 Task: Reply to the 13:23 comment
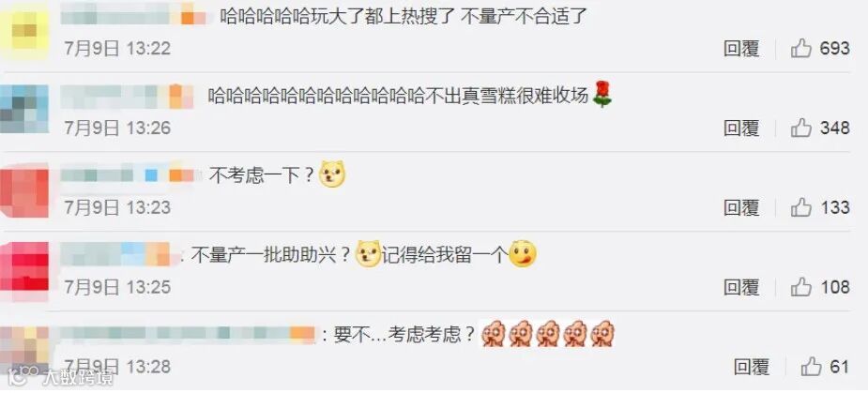(x=741, y=208)
